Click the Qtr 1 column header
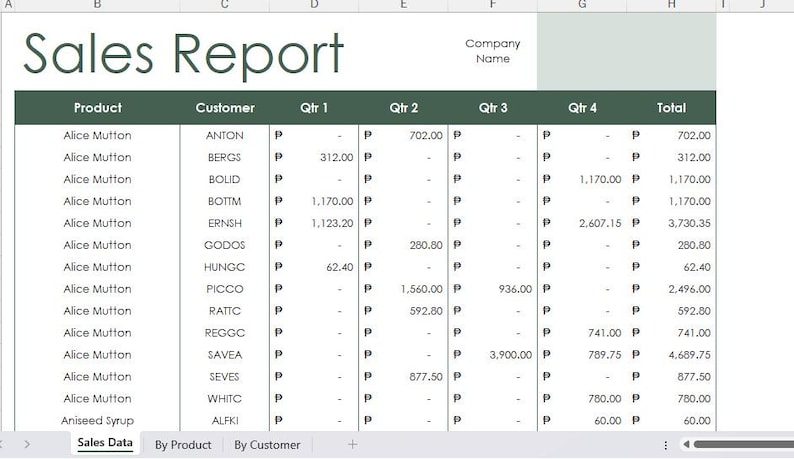 314,108
